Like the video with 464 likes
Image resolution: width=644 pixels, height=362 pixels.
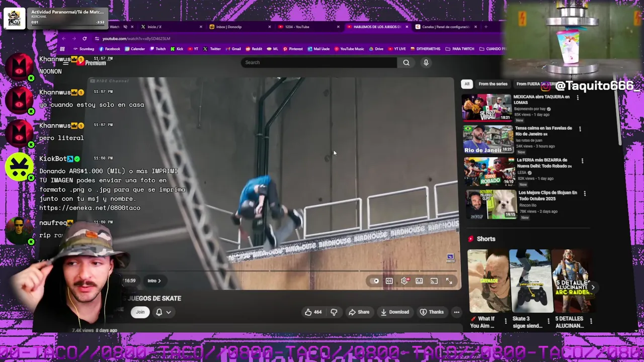pyautogui.click(x=313, y=312)
